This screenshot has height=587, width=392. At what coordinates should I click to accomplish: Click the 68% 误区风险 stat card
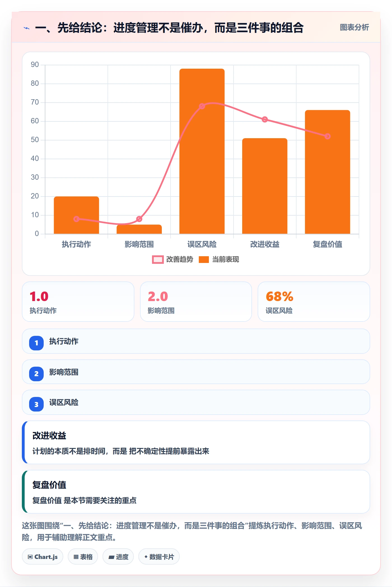314,302
